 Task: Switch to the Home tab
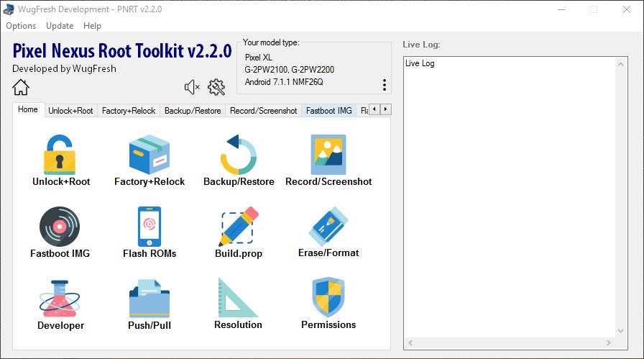[28, 109]
